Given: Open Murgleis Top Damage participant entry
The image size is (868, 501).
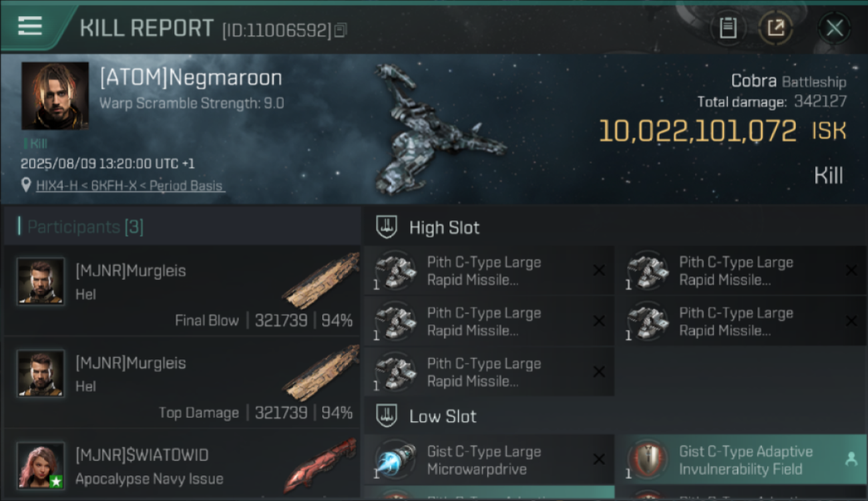Looking at the screenshot, I should (x=182, y=382).
